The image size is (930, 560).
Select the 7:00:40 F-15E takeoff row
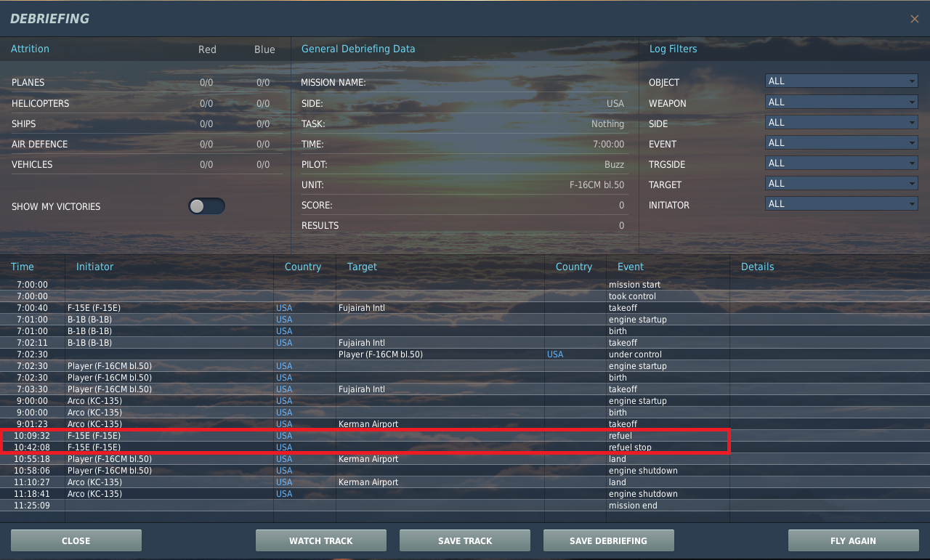click(x=465, y=308)
